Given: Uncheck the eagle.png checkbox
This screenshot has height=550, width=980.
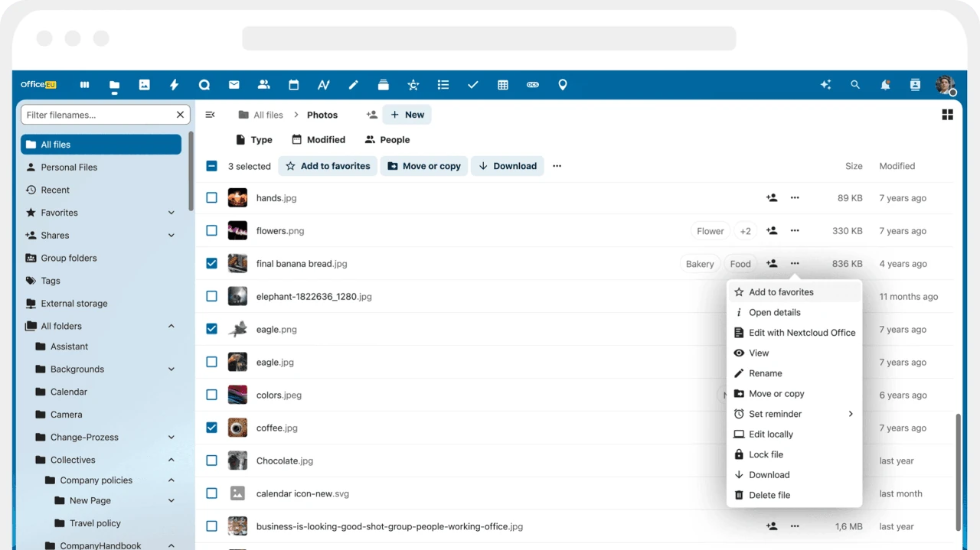Looking at the screenshot, I should (x=212, y=329).
